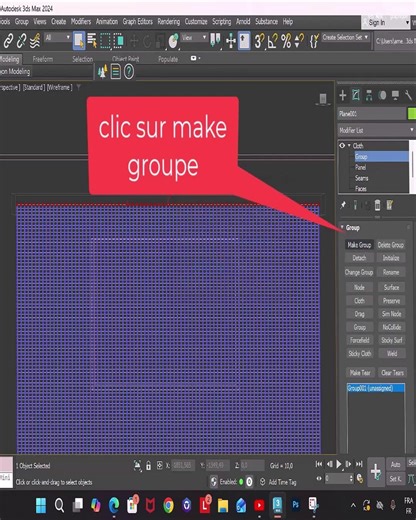Click Remove Modifier trash icon
The image size is (416, 520).
click(377, 205)
